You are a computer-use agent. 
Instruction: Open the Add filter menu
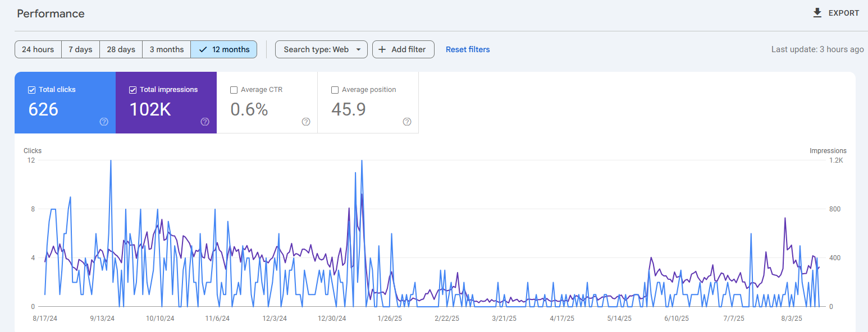click(403, 49)
